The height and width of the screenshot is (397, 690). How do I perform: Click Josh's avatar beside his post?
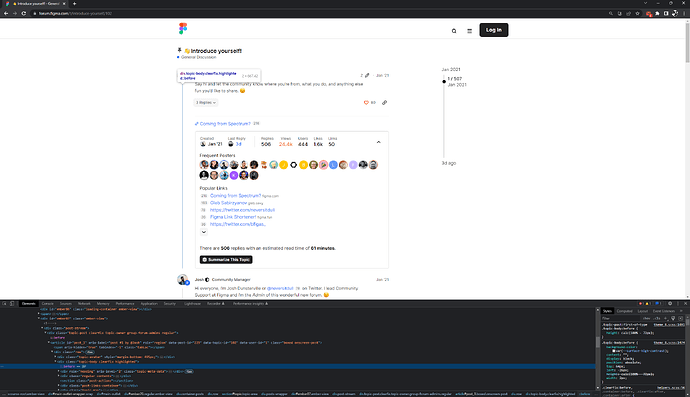click(183, 279)
